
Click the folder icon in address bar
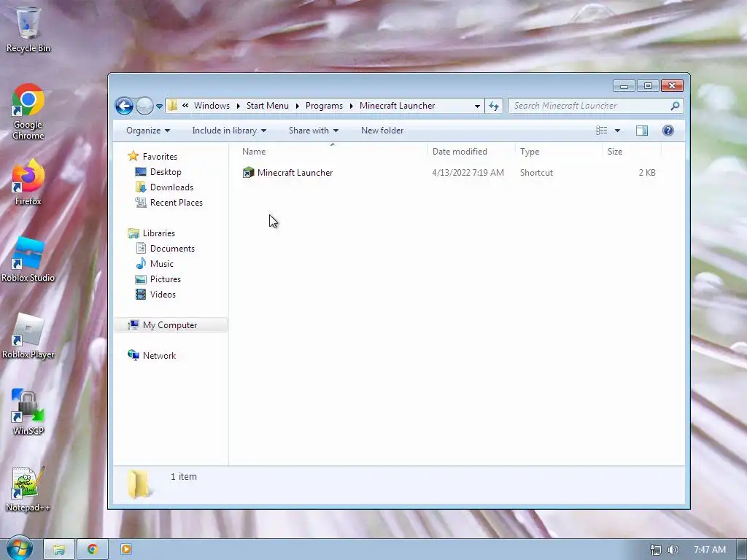pyautogui.click(x=172, y=105)
